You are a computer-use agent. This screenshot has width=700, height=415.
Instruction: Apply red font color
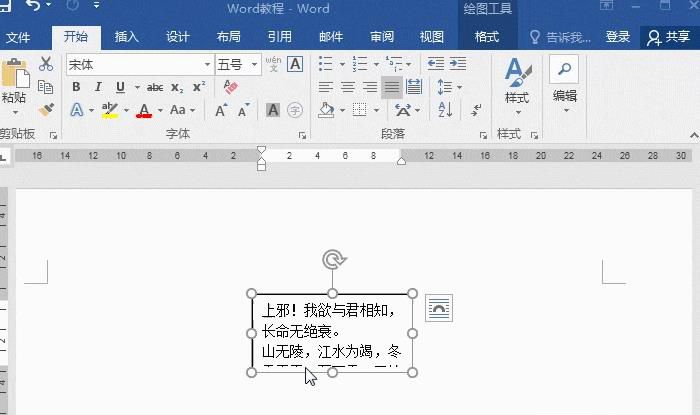(144, 110)
